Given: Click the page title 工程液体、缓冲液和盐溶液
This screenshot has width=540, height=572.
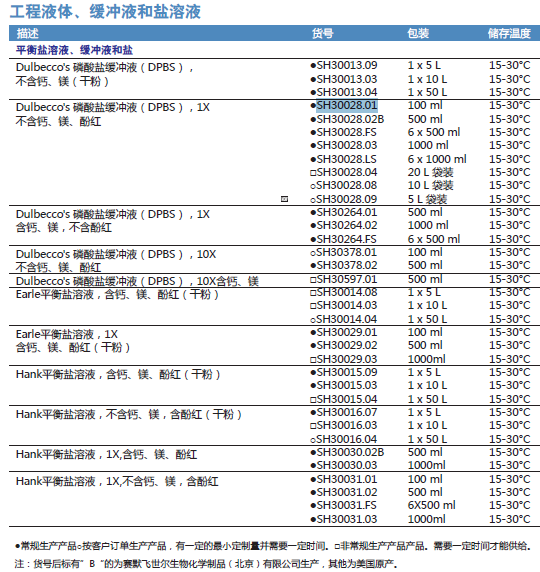Looking at the screenshot, I should point(105,12).
